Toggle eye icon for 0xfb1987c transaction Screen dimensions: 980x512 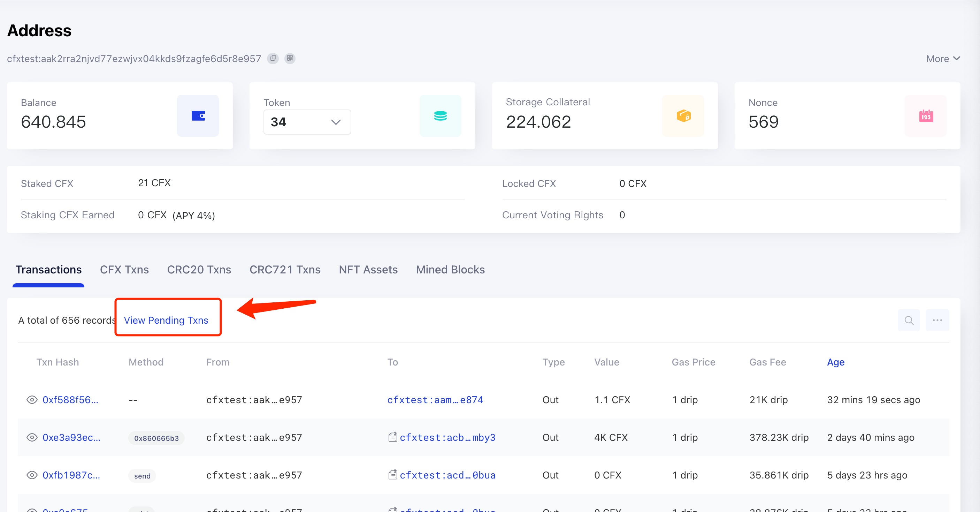[x=32, y=475]
